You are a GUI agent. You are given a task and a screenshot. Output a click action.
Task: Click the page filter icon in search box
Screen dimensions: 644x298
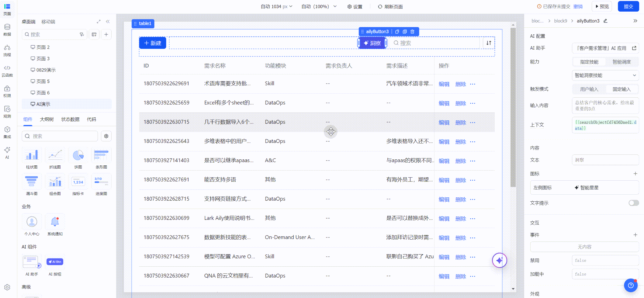click(82, 34)
